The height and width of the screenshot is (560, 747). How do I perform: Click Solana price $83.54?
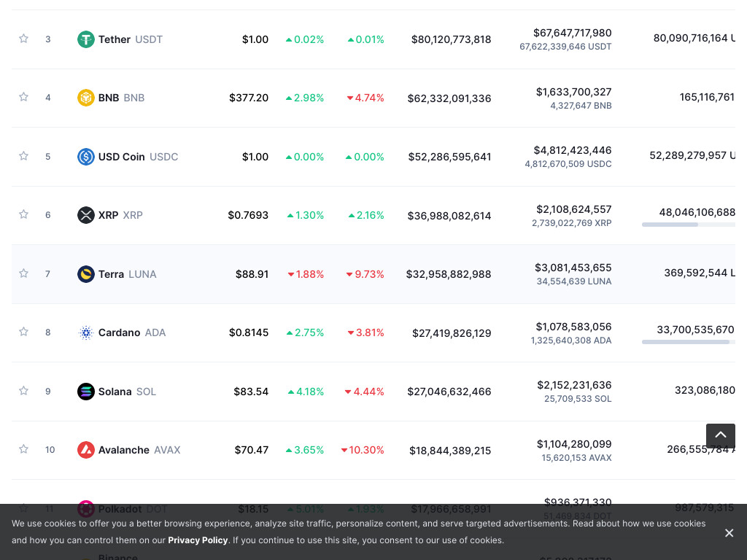pos(251,392)
